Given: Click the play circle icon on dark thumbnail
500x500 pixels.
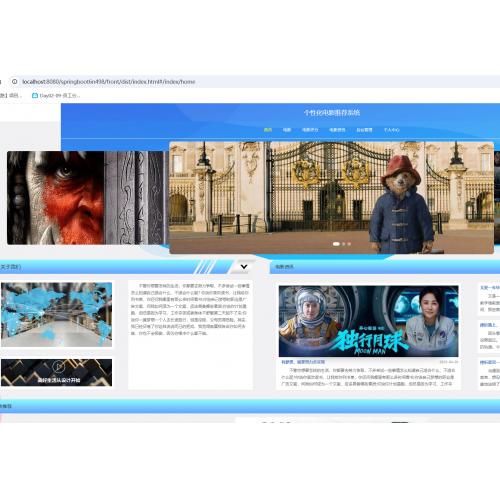Looking at the screenshot, I should (58, 367).
